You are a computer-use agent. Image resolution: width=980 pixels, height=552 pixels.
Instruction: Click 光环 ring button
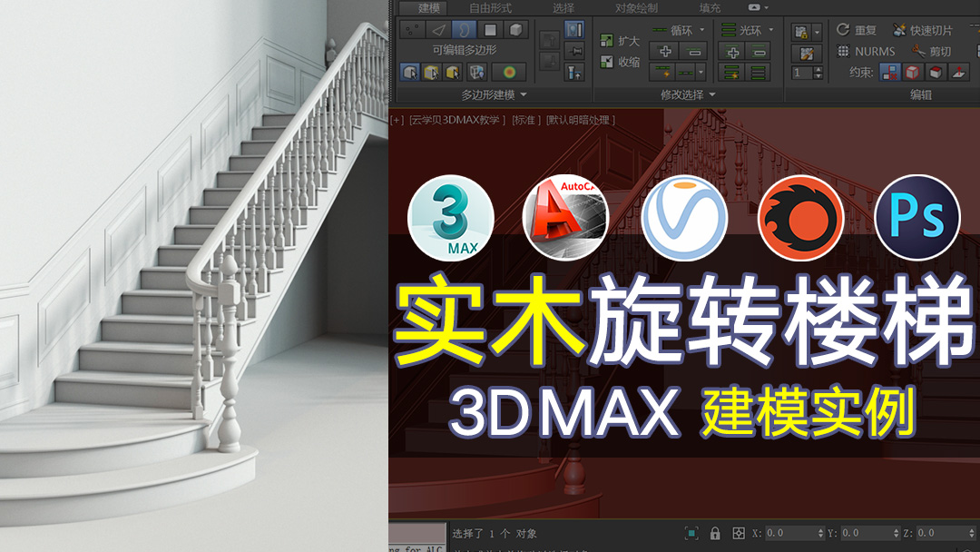point(742,29)
